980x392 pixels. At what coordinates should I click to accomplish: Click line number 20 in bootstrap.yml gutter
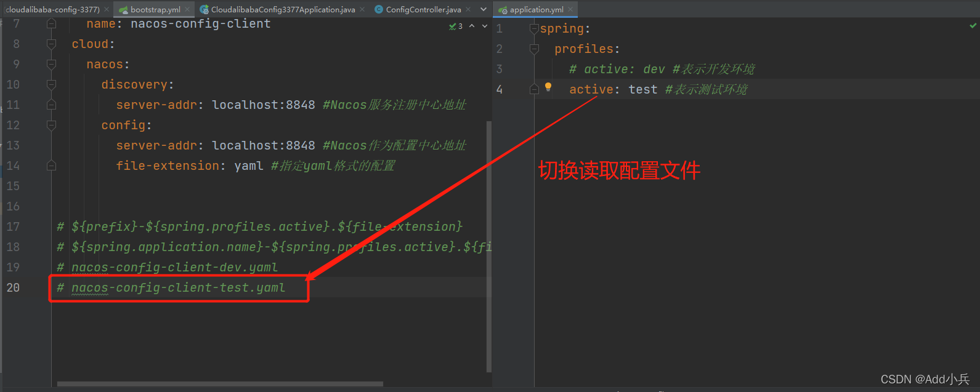point(13,287)
